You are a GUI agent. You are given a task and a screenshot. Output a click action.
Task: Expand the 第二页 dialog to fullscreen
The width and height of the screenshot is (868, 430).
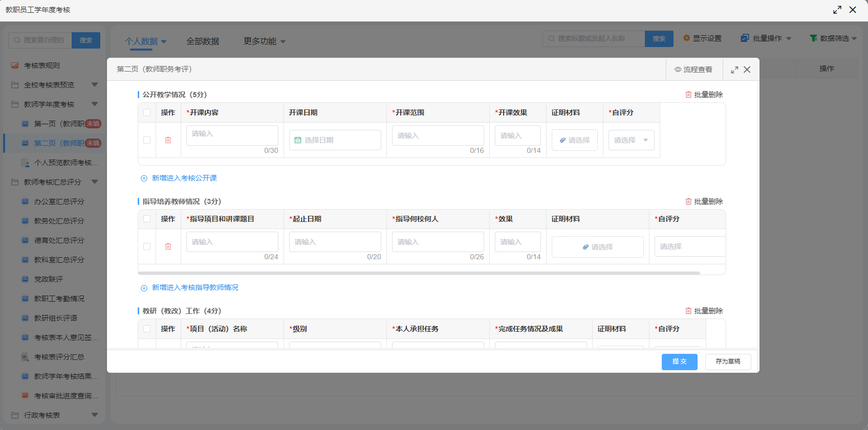point(734,70)
